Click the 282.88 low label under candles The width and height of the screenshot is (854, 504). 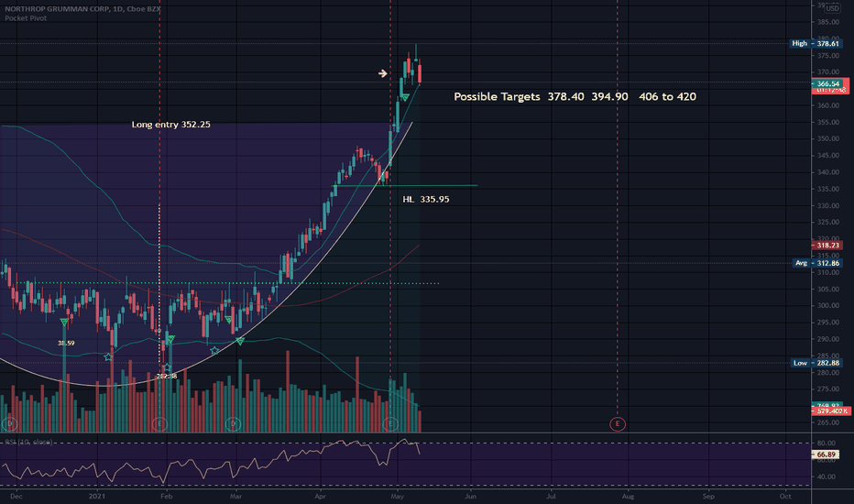click(x=167, y=376)
